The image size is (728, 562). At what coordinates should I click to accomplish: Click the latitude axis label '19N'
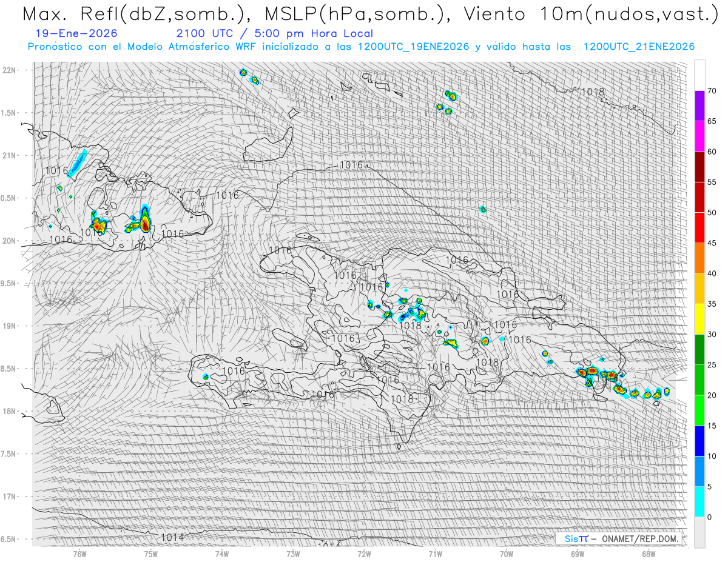(x=9, y=326)
